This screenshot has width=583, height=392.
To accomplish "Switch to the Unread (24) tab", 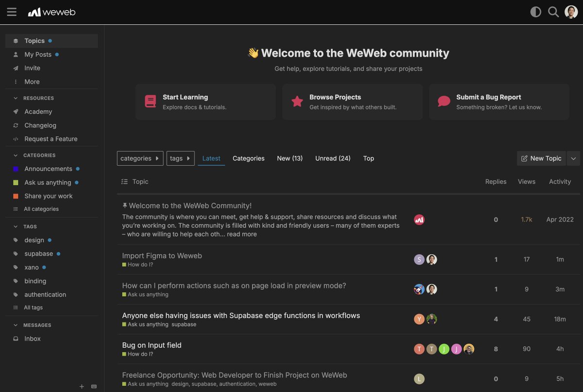I will (x=333, y=158).
